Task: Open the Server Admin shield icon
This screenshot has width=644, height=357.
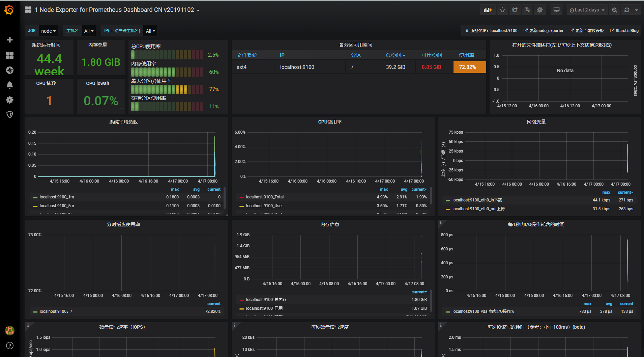Action: click(x=10, y=115)
